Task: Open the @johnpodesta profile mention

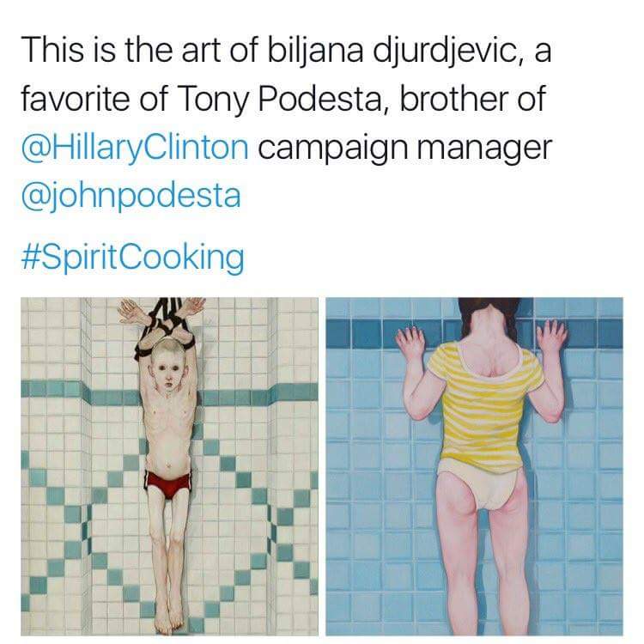Action: tap(131, 197)
